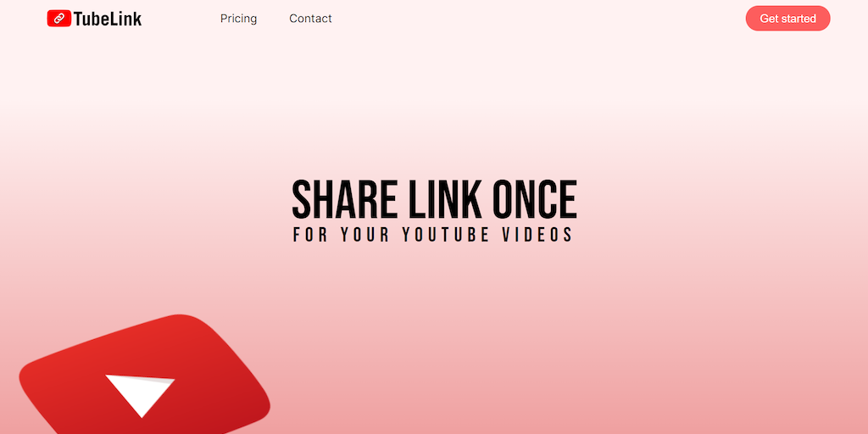
Task: Click the word FOR in subheading
Action: [x=310, y=235]
